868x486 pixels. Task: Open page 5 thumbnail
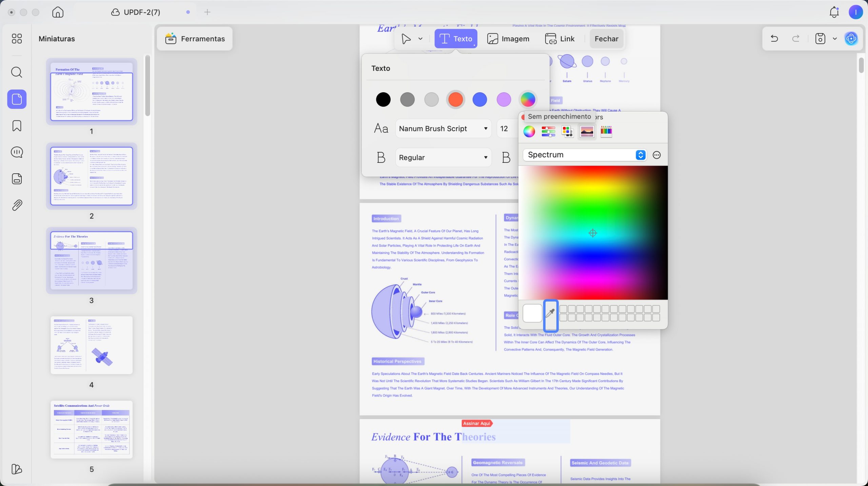pyautogui.click(x=92, y=429)
